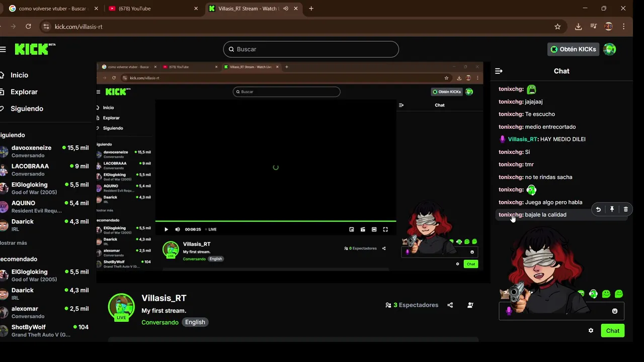Click the green seek bar in mirrored preview
Screen dimensions: 644x362
(x=276, y=221)
